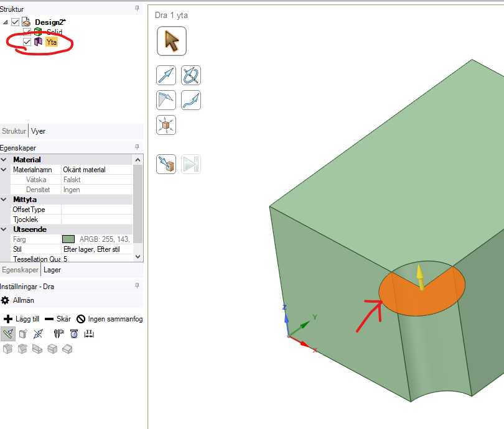Collapse the Design2 tree node
Image resolution: width=504 pixels, height=429 pixels.
[6, 22]
